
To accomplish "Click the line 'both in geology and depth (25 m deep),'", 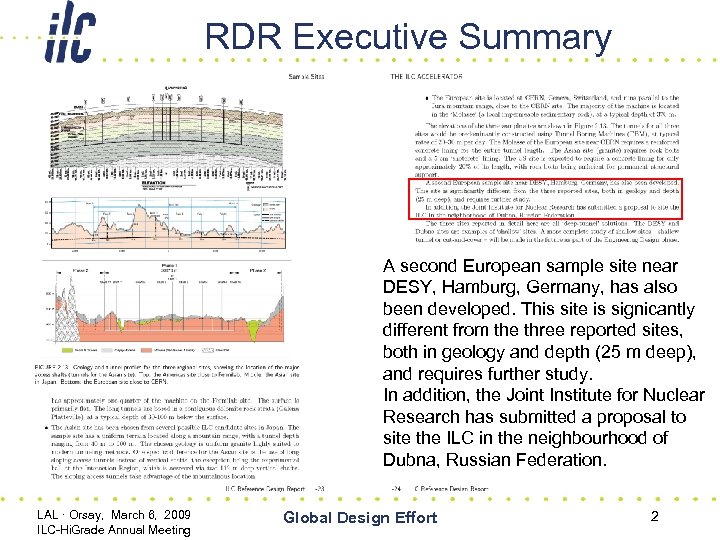I will click(540, 352).
